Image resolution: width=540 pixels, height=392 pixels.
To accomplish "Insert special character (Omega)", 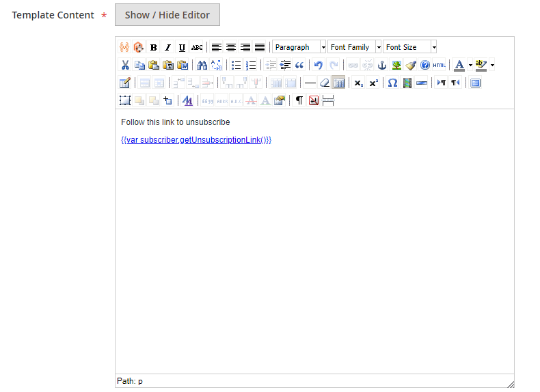I will [x=392, y=83].
